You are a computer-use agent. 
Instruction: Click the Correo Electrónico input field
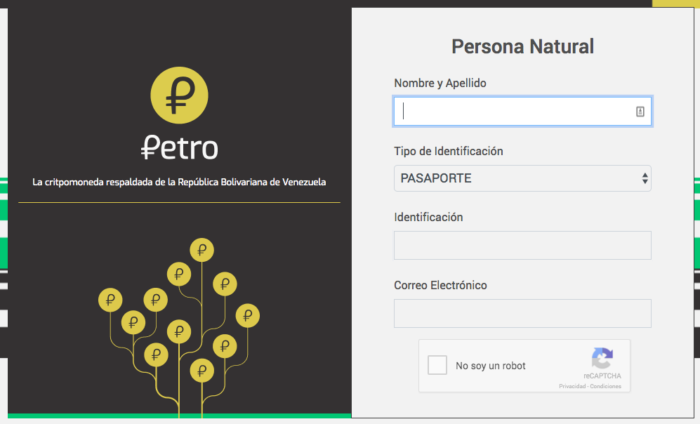(522, 313)
